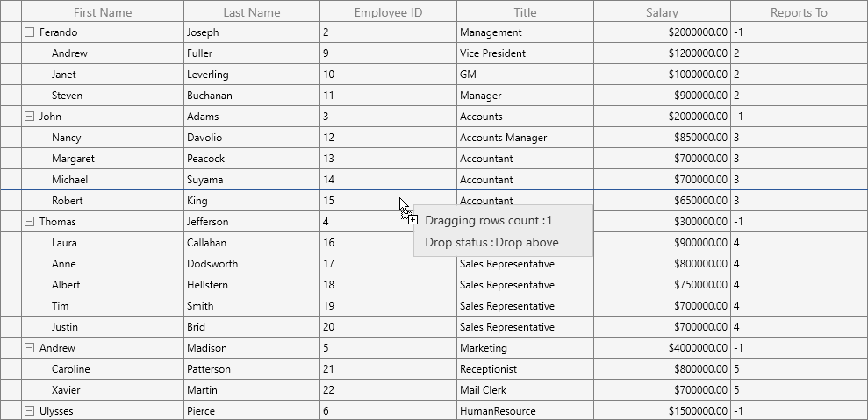This screenshot has width=868, height=420.
Task: Sort by First Name column header
Action: [x=103, y=11]
